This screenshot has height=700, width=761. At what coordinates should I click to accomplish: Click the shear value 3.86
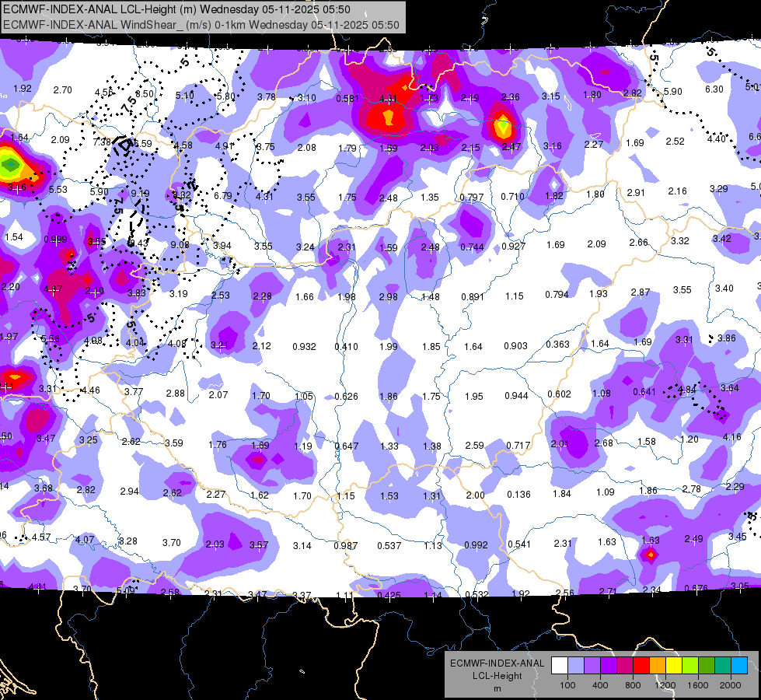[727, 338]
